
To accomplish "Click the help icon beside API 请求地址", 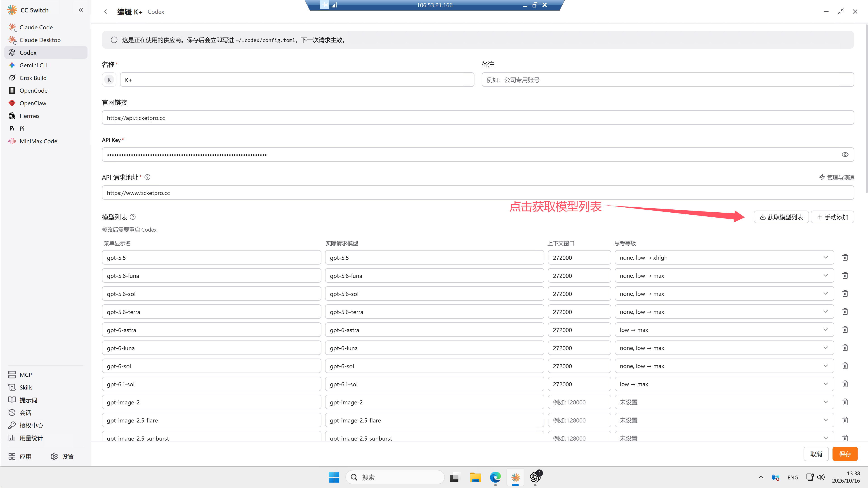I will [147, 177].
